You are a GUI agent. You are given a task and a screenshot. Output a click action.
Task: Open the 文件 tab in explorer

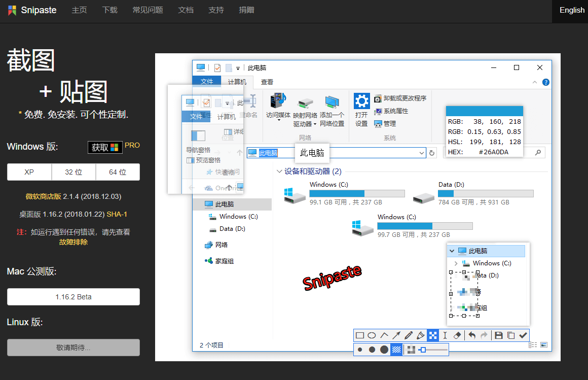pos(207,82)
